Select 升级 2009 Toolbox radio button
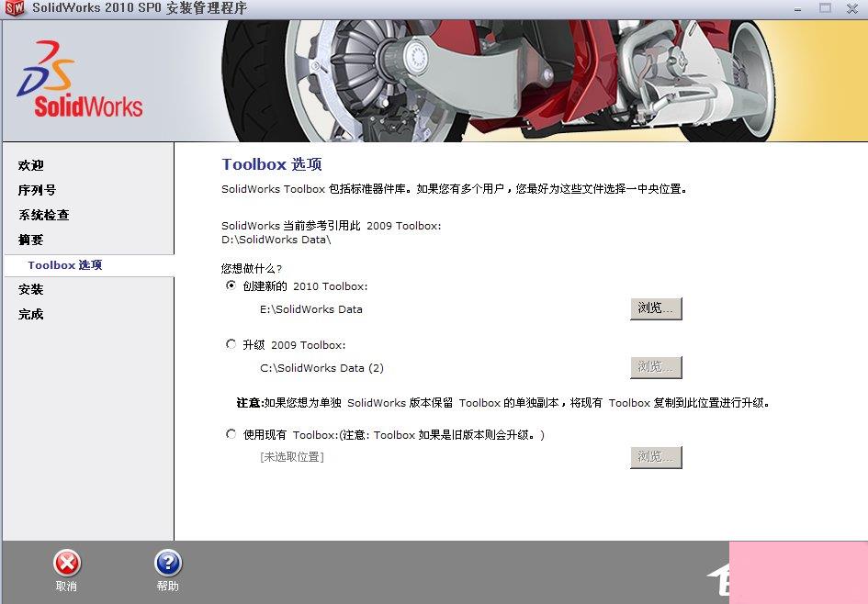Viewport: 868px width, 604px height. [231, 344]
